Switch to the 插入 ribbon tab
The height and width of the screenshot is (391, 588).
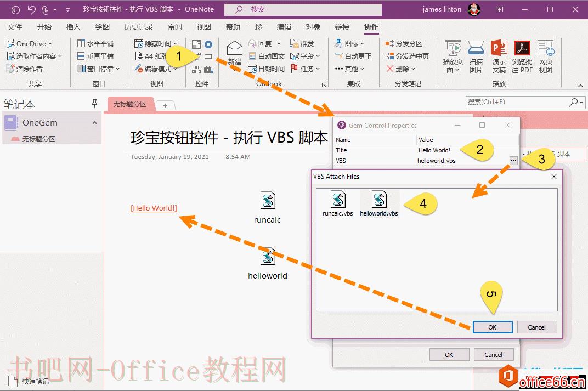(73, 27)
